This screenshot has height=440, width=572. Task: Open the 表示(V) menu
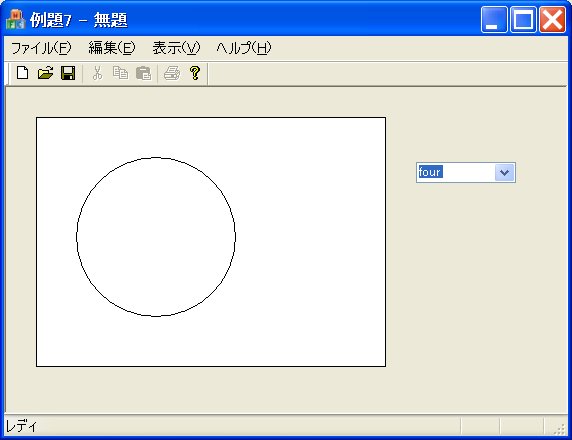[x=176, y=48]
